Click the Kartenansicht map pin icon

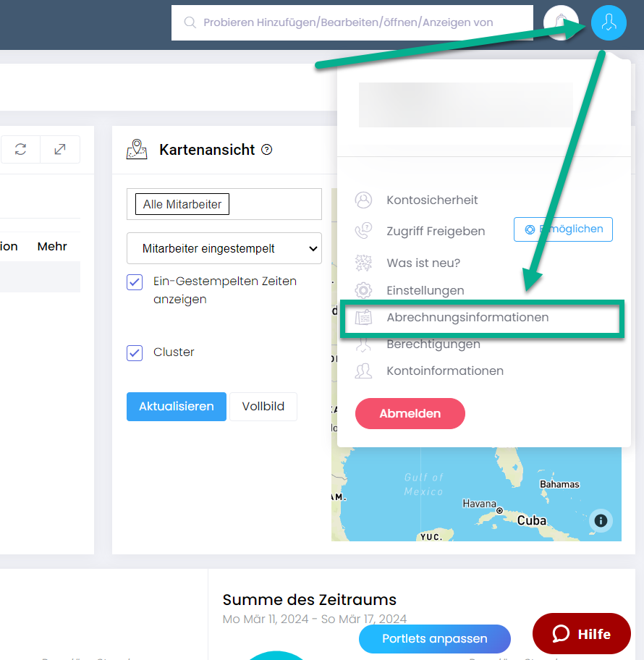(x=137, y=149)
